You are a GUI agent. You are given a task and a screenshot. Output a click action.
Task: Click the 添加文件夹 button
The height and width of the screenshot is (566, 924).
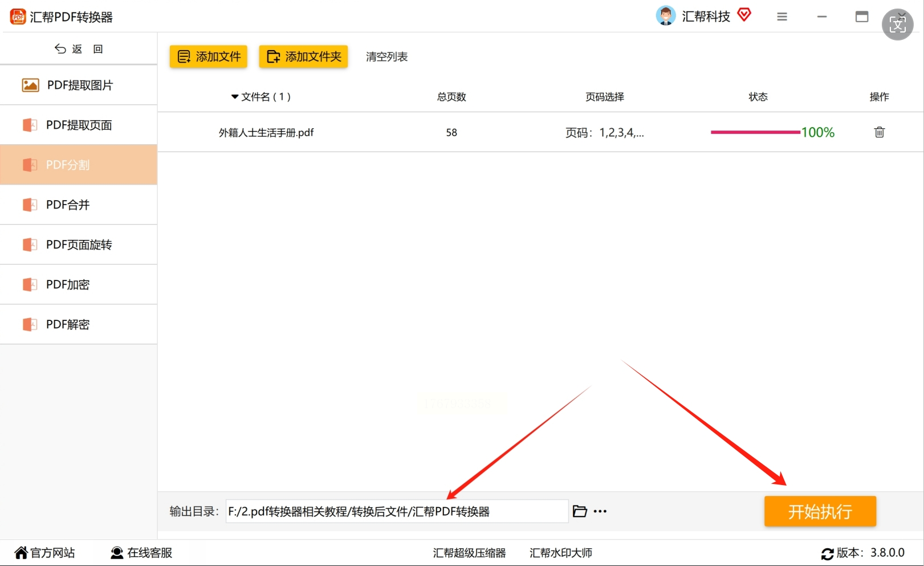(x=303, y=56)
